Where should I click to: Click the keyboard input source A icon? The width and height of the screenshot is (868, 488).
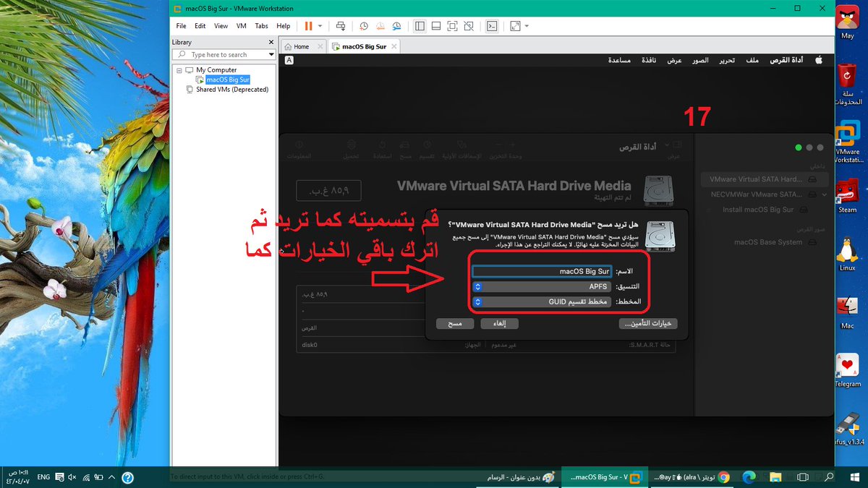click(x=289, y=61)
